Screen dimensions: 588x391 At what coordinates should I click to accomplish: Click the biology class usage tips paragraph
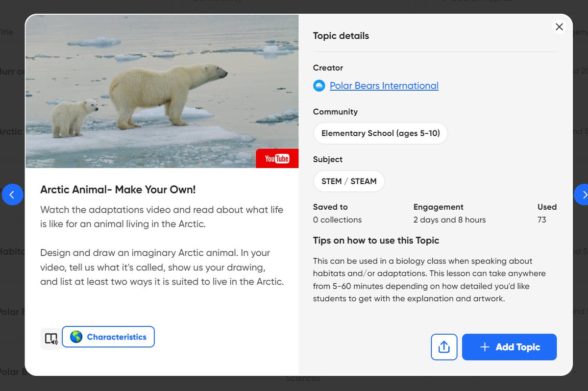coord(429,280)
